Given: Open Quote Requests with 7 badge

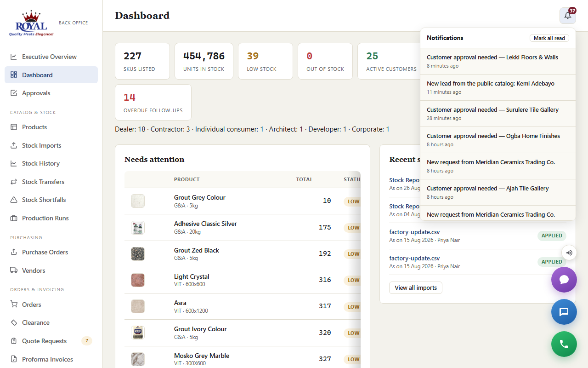Looking at the screenshot, I should pos(51,341).
